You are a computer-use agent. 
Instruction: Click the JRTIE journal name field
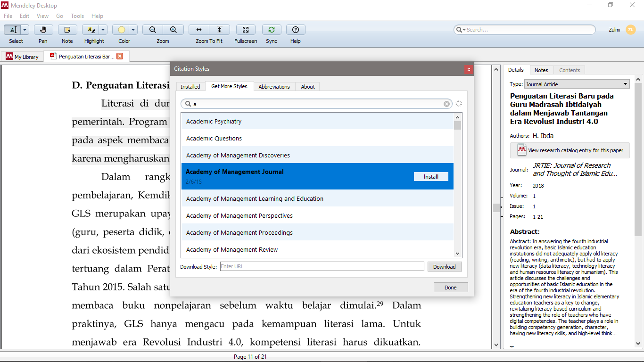[575, 169]
